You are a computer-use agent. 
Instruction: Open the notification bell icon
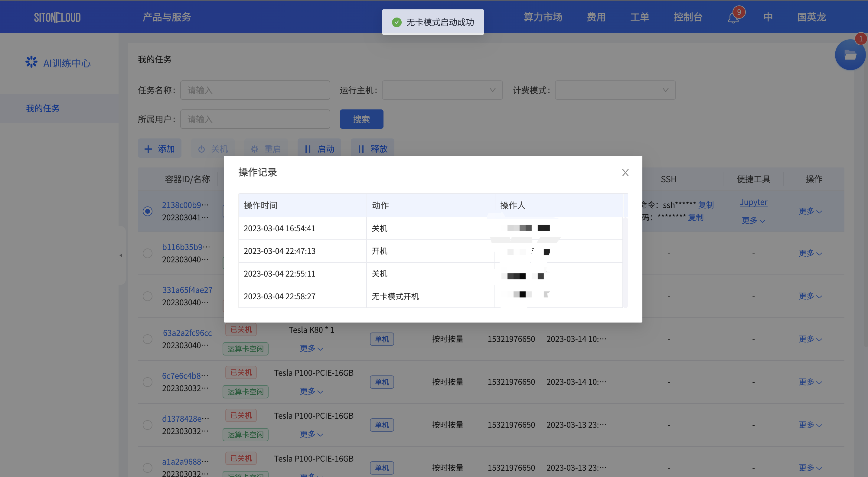tap(733, 18)
